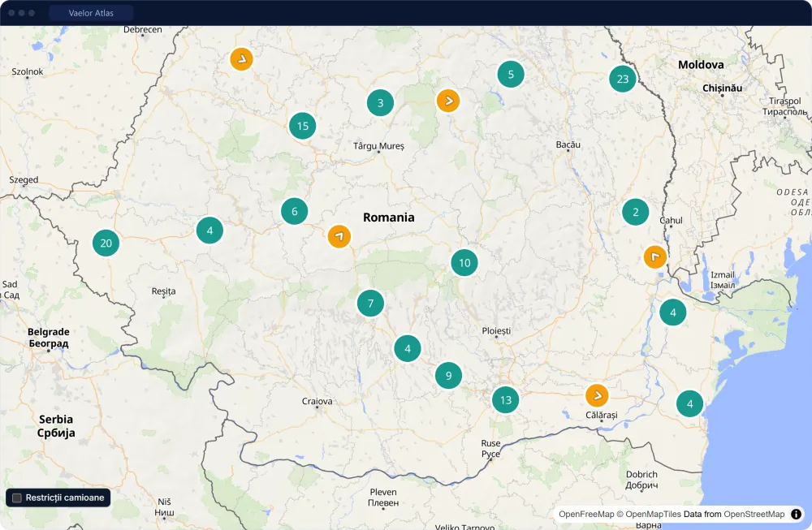Click the Romania country label
Screen dimensions: 812x530
pyautogui.click(x=388, y=218)
